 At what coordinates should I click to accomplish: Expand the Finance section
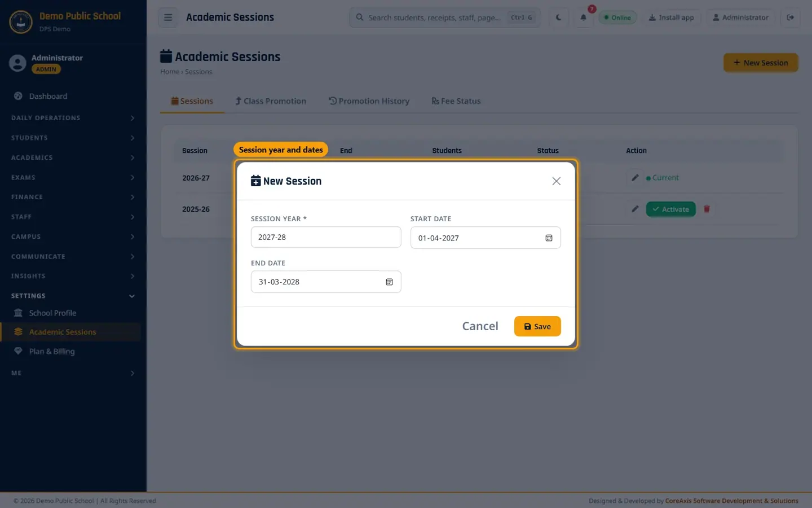73,197
